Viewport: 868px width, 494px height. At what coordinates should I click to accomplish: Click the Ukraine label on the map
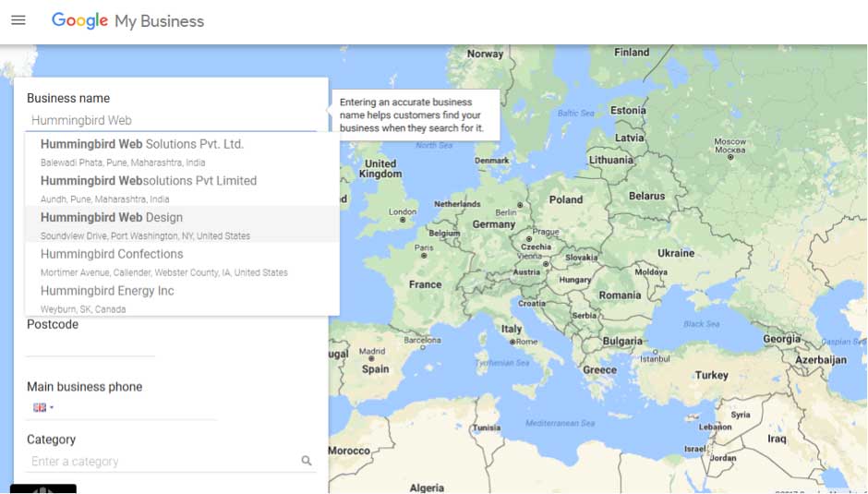[675, 253]
